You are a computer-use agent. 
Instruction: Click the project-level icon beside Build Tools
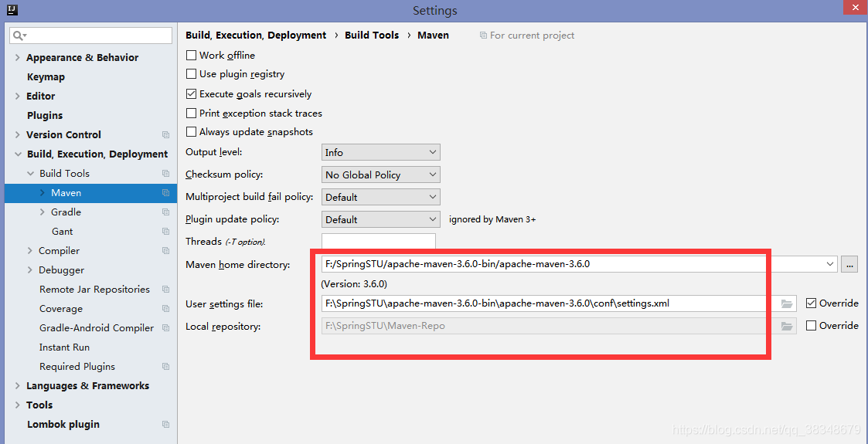(x=165, y=174)
